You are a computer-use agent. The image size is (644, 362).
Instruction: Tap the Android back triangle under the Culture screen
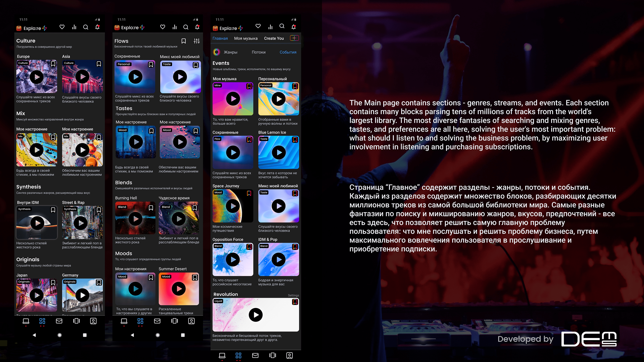click(34, 335)
